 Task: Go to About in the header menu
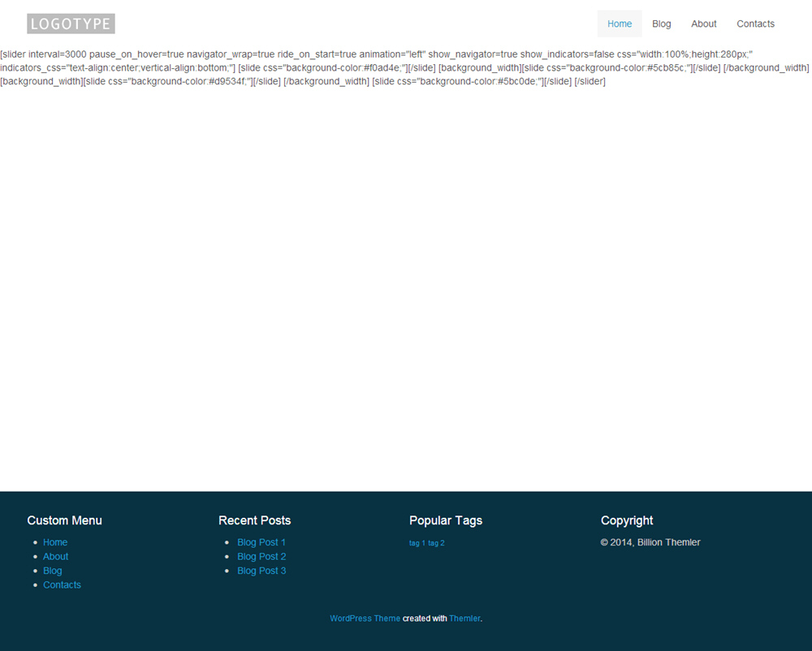pos(704,24)
